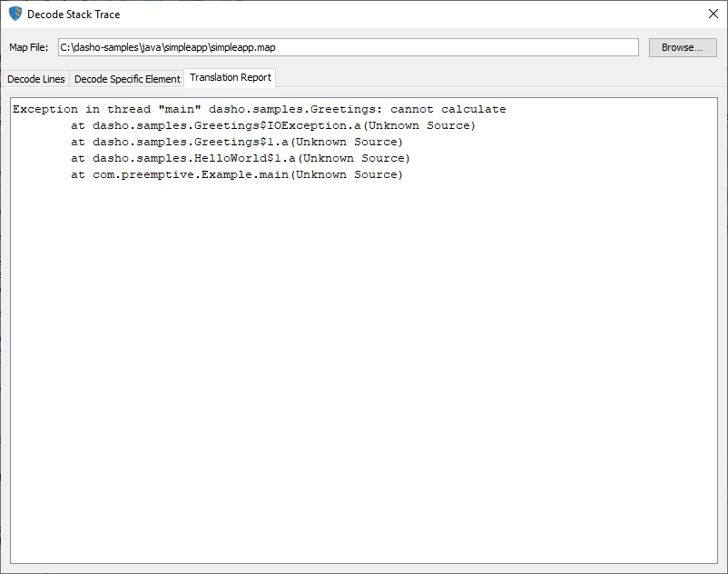This screenshot has height=574, width=728.
Task: Close the Decode Stack Trace dialog
Action: pos(713,14)
